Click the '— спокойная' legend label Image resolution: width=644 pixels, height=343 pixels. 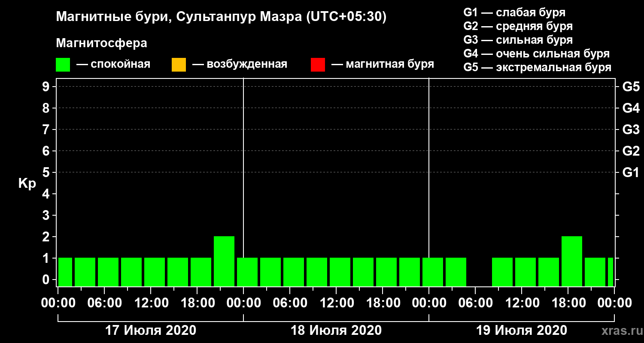point(113,65)
